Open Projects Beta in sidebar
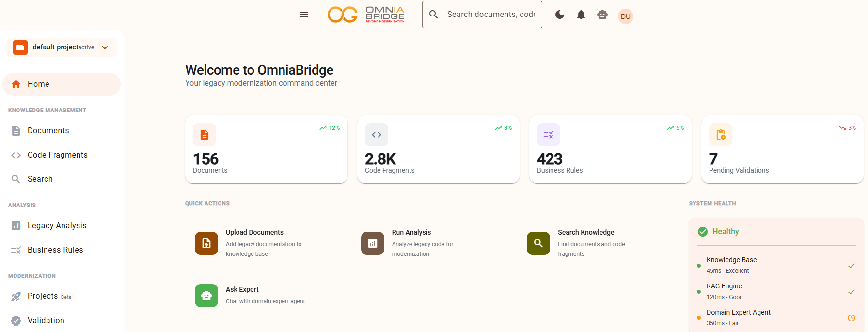Viewport: 868px width, 332px height. 43,296
